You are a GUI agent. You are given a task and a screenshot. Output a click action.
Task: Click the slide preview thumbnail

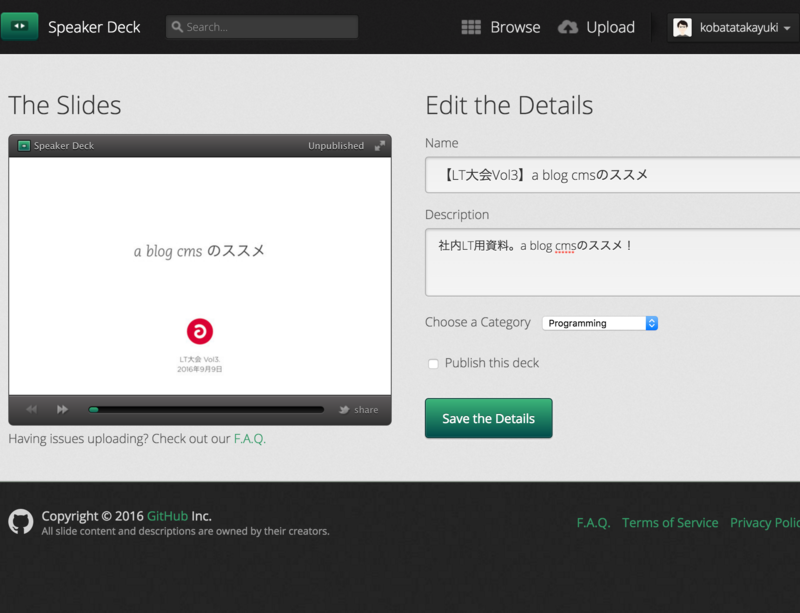point(200,276)
